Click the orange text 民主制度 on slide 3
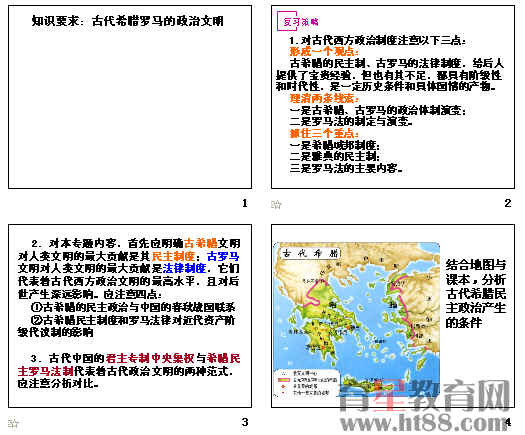Viewport: 525px width, 435px height. (x=173, y=256)
